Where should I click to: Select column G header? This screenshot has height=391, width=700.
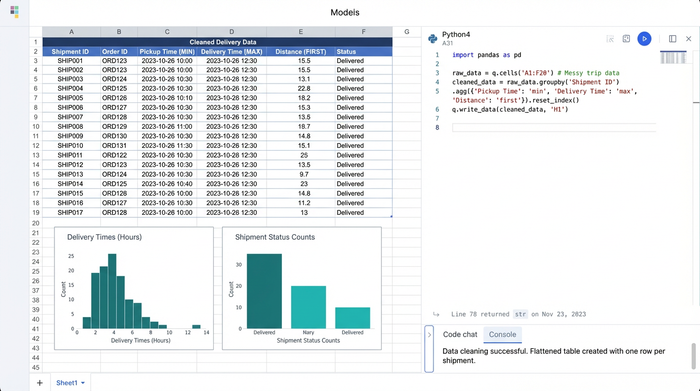[x=407, y=32]
